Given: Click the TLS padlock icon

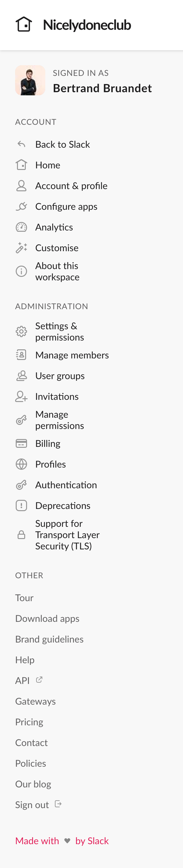Looking at the screenshot, I should (21, 534).
